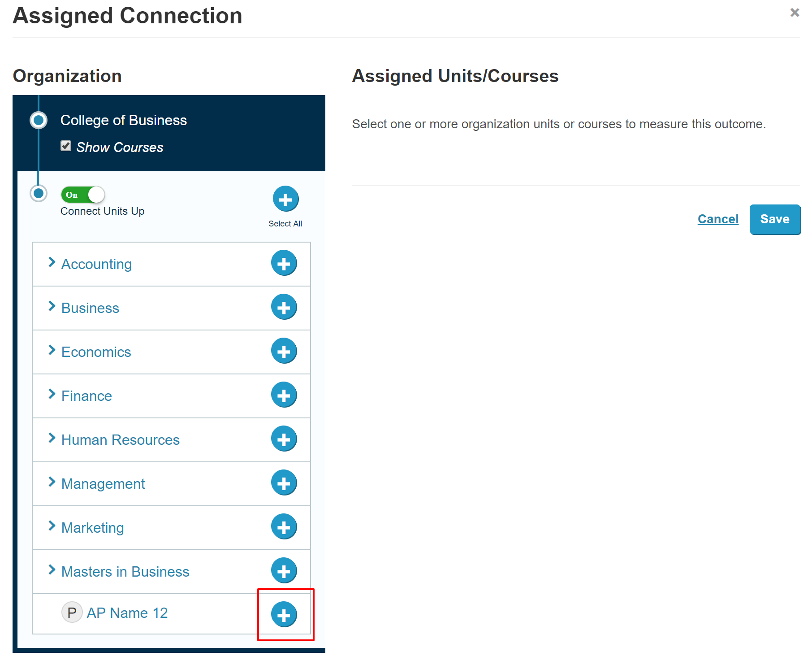Expand the Economics chevron
Viewport: 812px width, 669px height.
[x=52, y=350]
